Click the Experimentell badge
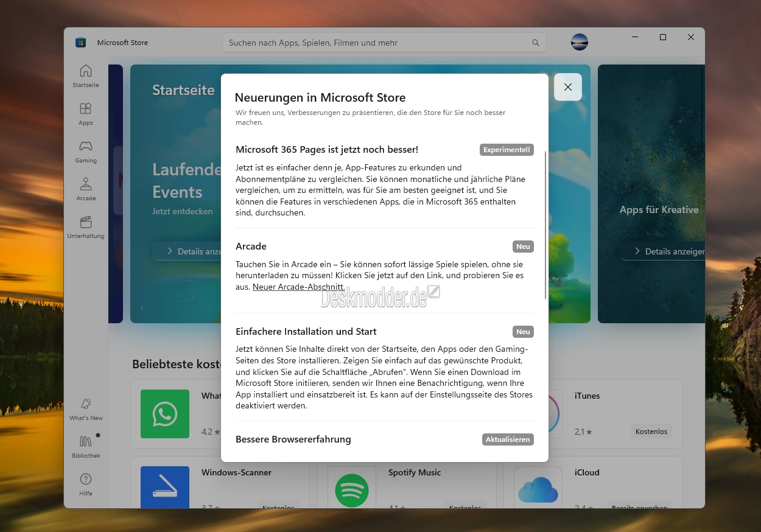761x532 pixels. [x=507, y=150]
